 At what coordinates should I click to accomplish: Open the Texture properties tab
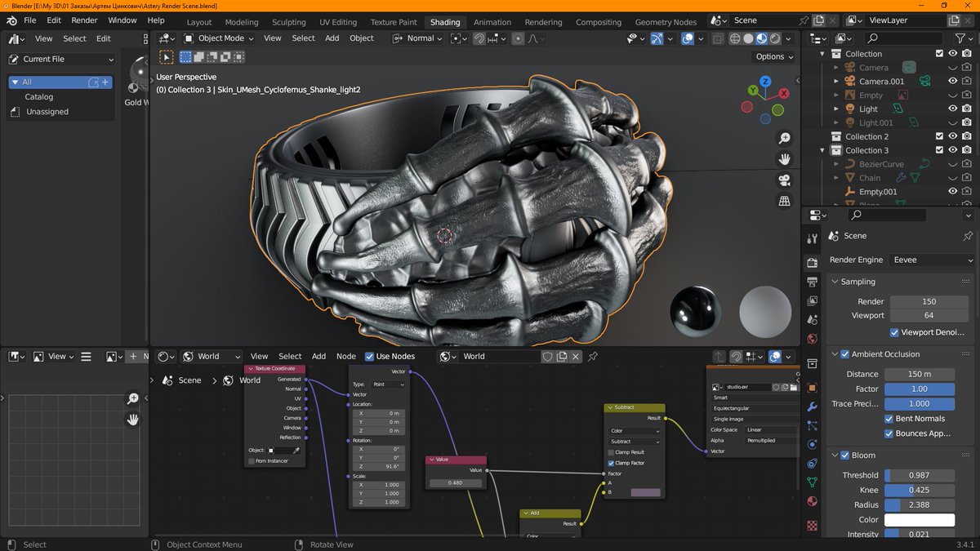812,525
